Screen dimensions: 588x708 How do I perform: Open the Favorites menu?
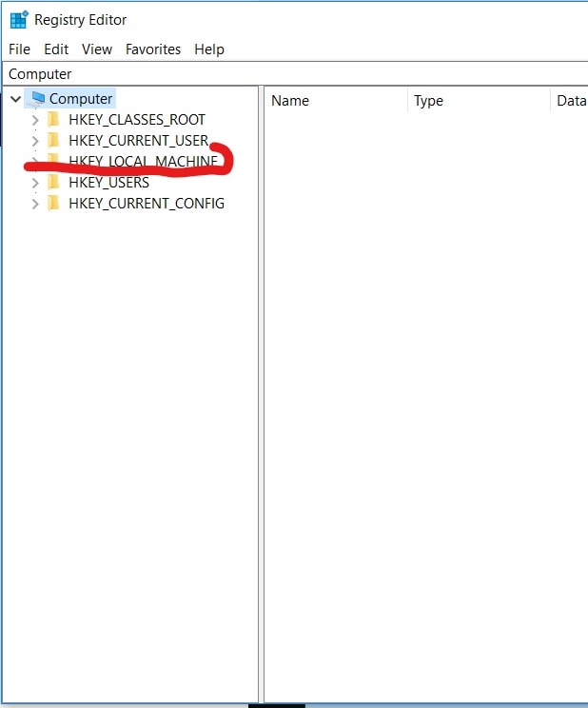153,49
